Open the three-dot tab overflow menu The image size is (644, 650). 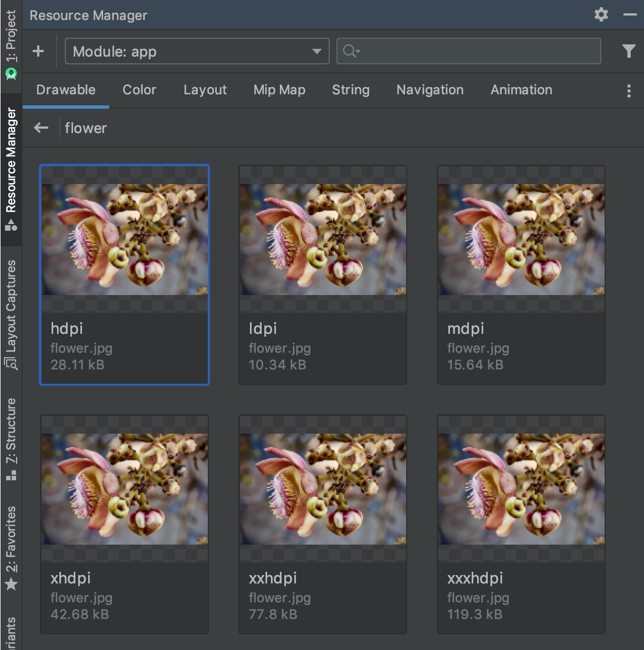coord(628,91)
